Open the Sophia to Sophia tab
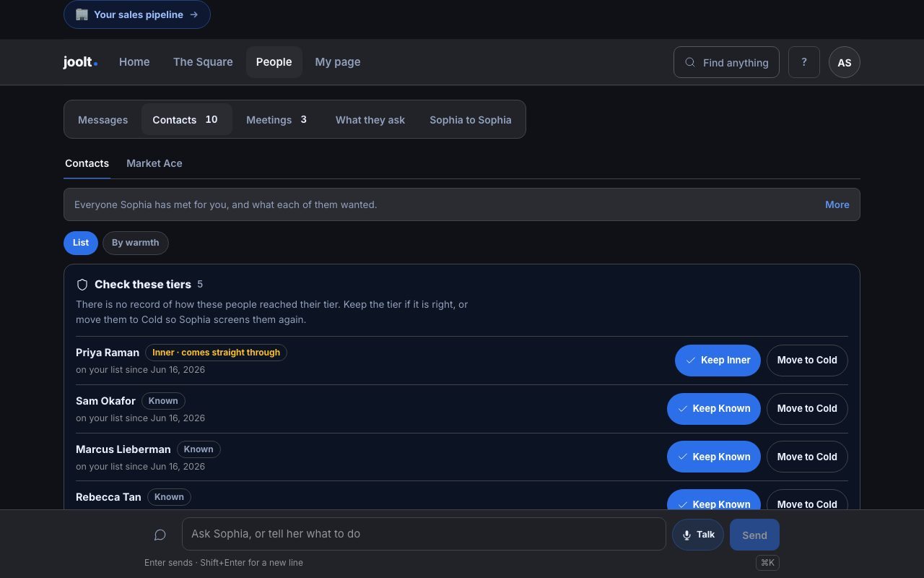The image size is (924, 578). click(x=471, y=120)
